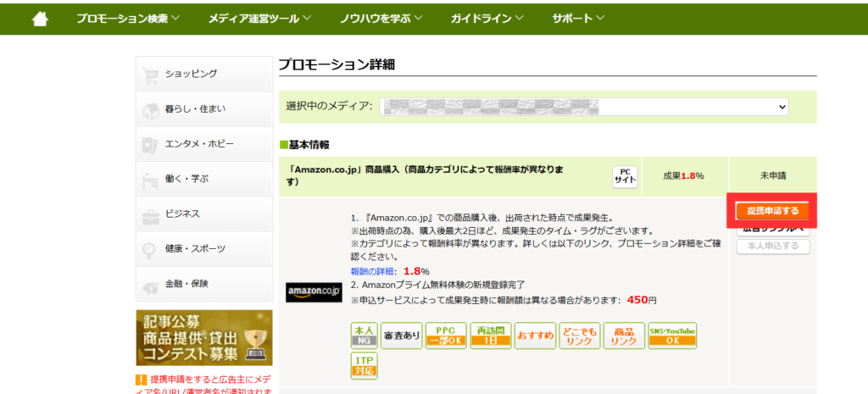The width and height of the screenshot is (868, 394).
Task: Click the orange warning icon beside 提携申請をすると
Action: (x=141, y=380)
